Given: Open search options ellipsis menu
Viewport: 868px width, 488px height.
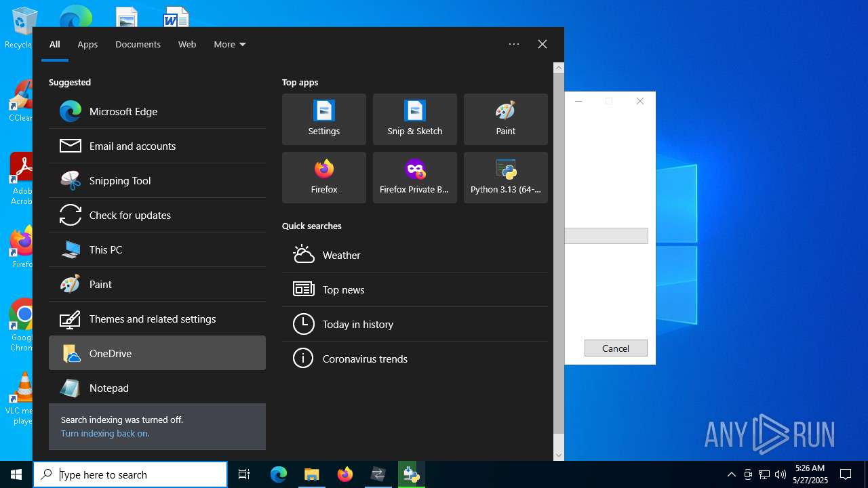Looking at the screenshot, I should click(x=514, y=44).
